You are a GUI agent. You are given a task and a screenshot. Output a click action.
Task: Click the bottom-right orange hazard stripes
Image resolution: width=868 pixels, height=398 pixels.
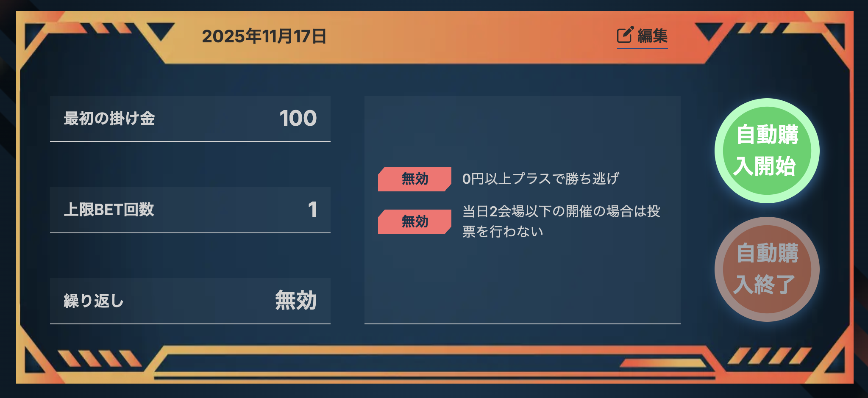click(769, 356)
